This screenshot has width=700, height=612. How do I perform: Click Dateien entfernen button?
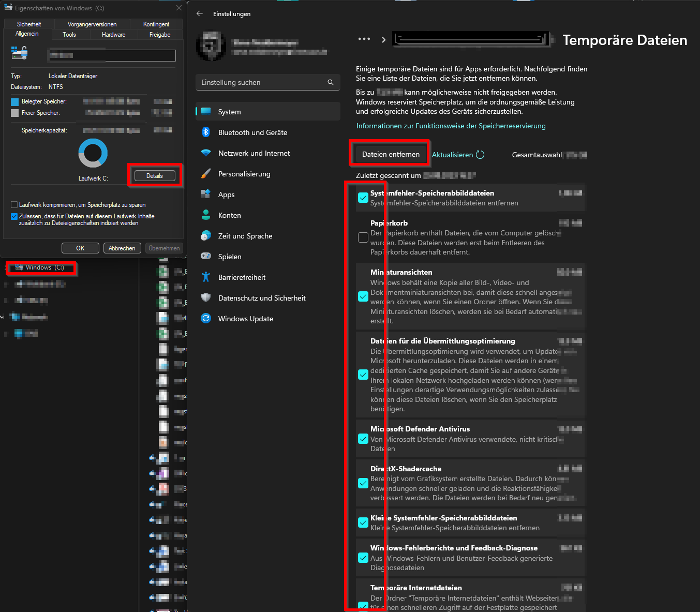pyautogui.click(x=391, y=154)
